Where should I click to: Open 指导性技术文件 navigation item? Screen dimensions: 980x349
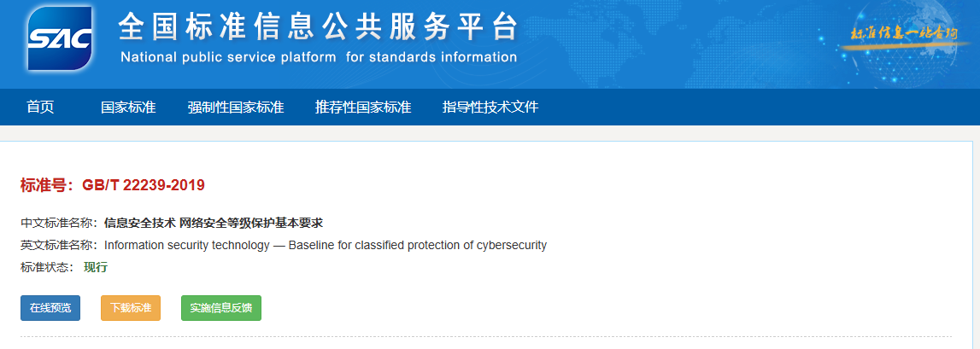pyautogui.click(x=490, y=107)
